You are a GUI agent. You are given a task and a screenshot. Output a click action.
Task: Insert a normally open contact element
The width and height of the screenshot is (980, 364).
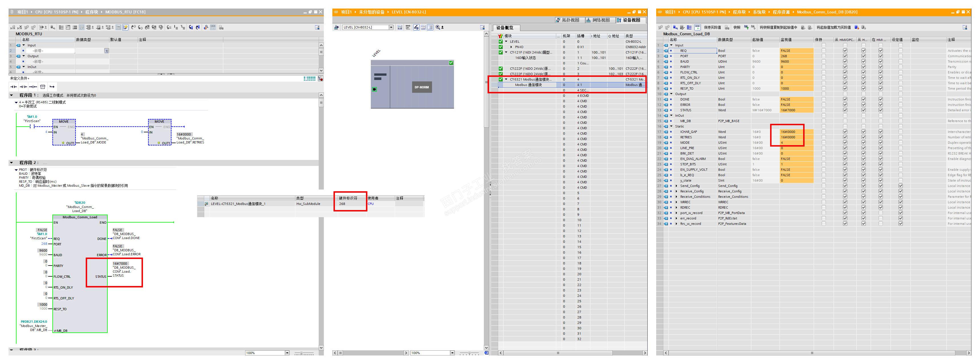coord(14,87)
